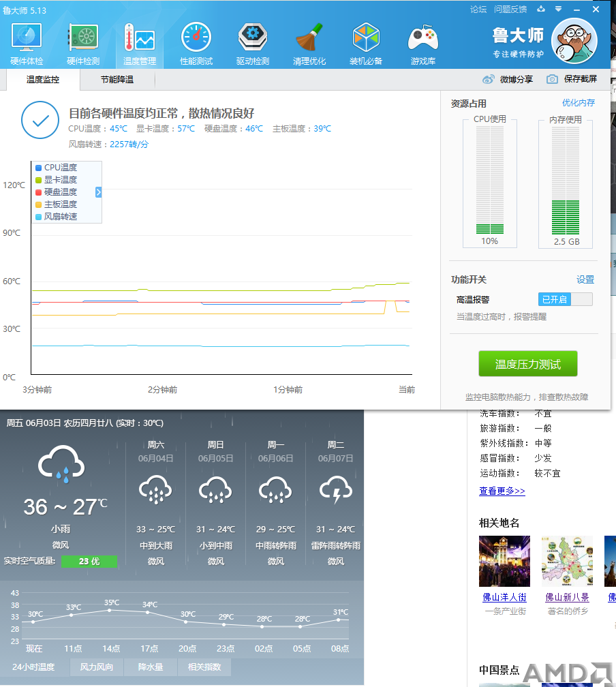The height and width of the screenshot is (687, 616).
Task: Click 问题反馈 link in title bar
Action: click(510, 10)
